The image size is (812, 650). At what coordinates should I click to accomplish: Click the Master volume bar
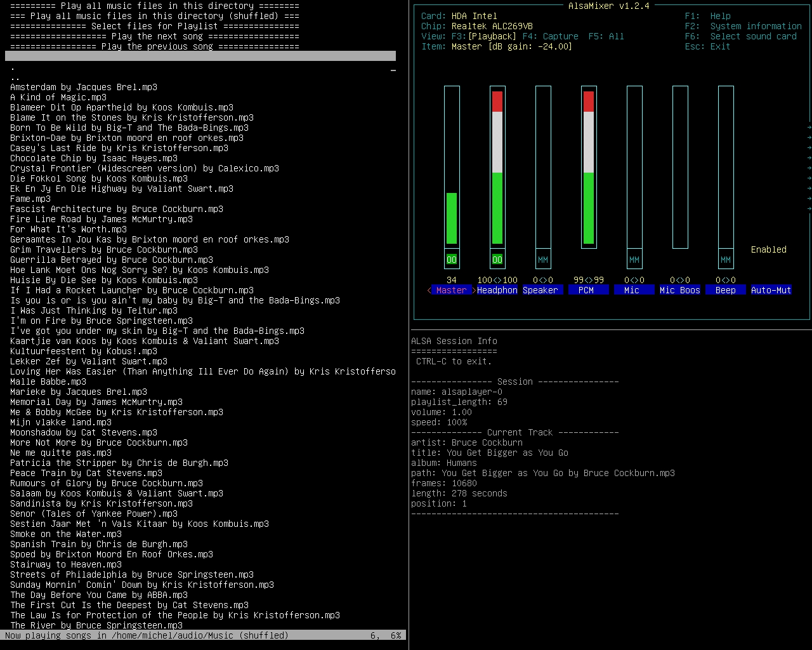pos(452,166)
